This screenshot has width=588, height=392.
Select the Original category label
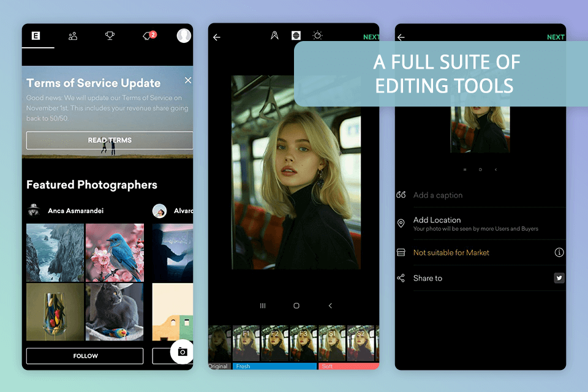click(218, 366)
